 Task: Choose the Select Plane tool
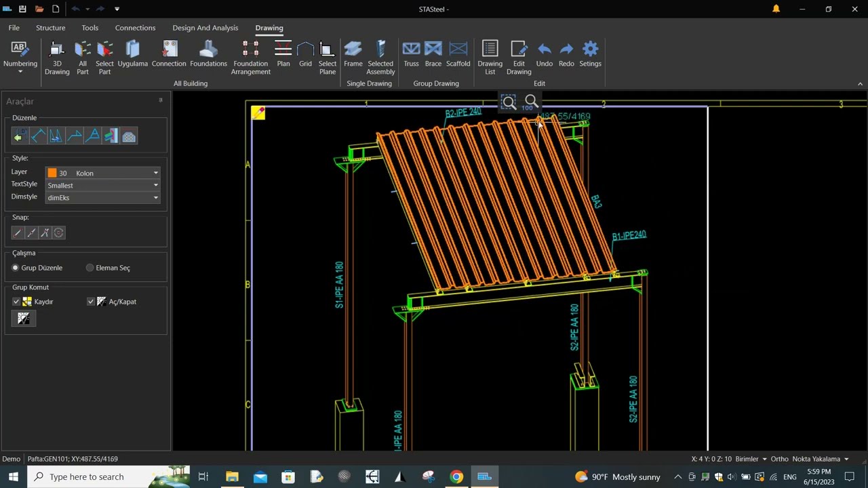click(328, 57)
